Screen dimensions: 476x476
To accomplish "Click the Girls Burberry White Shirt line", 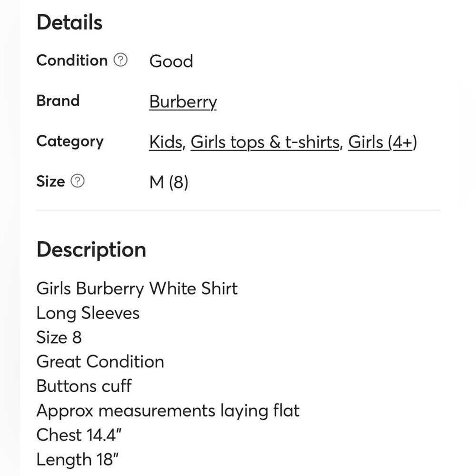I will coord(137,288).
